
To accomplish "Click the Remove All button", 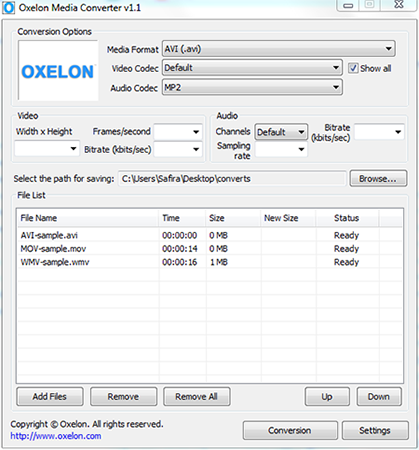I will point(196,396).
